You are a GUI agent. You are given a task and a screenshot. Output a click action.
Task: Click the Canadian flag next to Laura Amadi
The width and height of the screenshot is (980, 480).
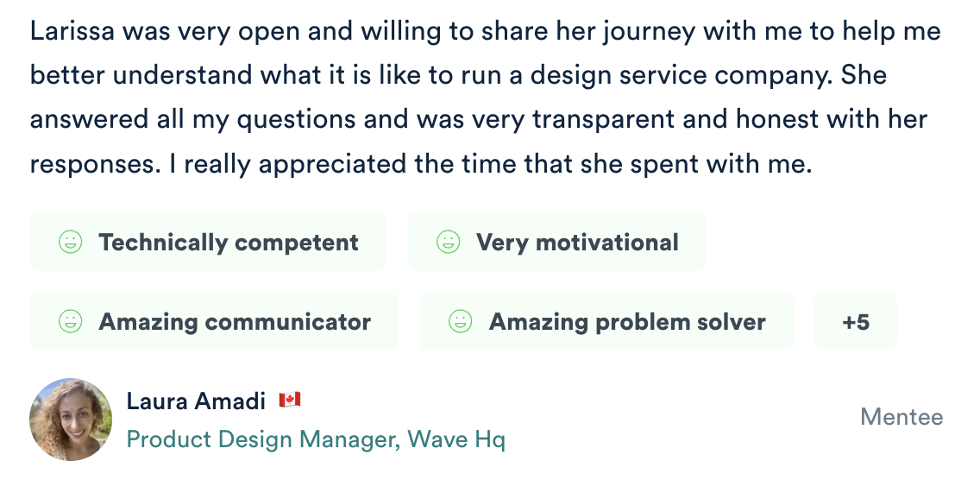289,401
